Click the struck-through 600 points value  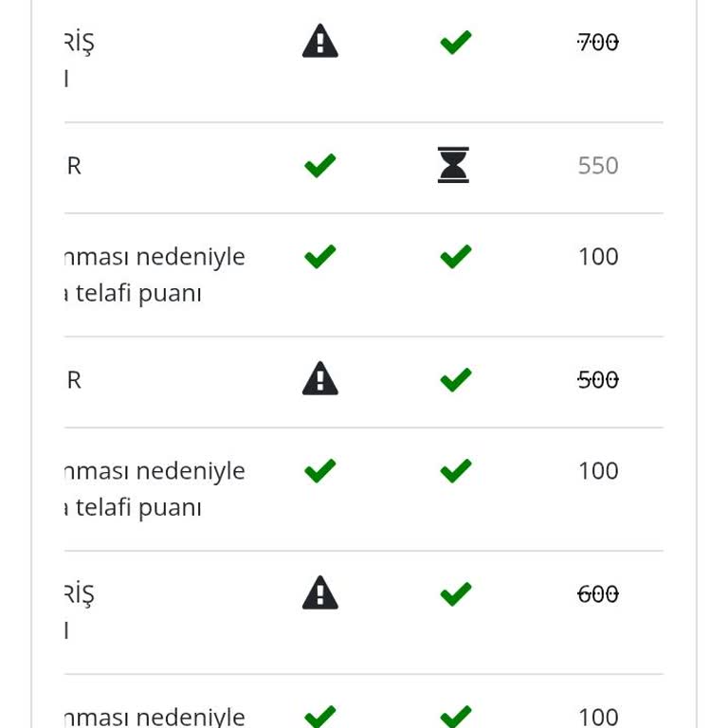[598, 593]
